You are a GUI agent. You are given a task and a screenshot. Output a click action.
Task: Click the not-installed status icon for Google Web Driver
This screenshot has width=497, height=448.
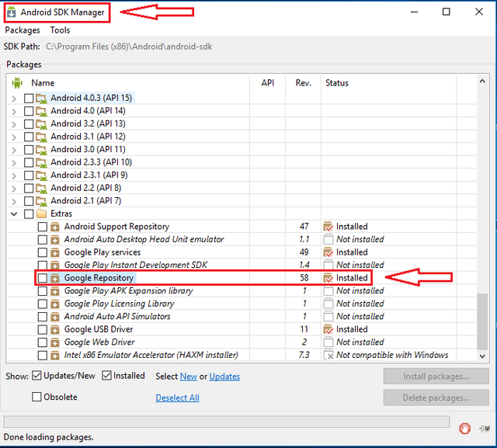(328, 342)
